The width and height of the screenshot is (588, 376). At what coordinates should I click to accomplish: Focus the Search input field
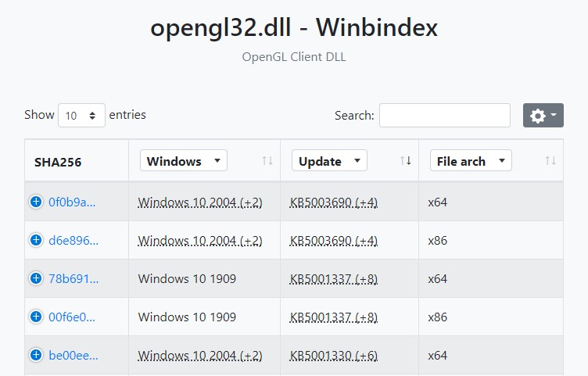pos(445,116)
